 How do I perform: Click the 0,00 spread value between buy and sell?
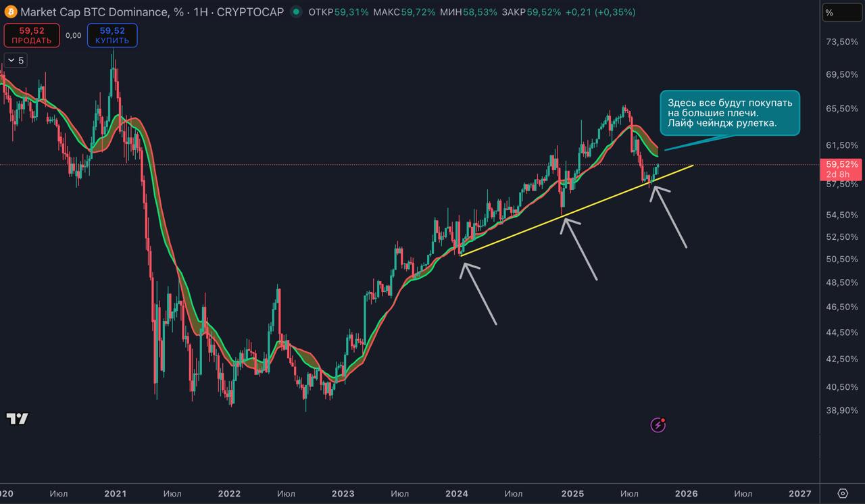(74, 35)
